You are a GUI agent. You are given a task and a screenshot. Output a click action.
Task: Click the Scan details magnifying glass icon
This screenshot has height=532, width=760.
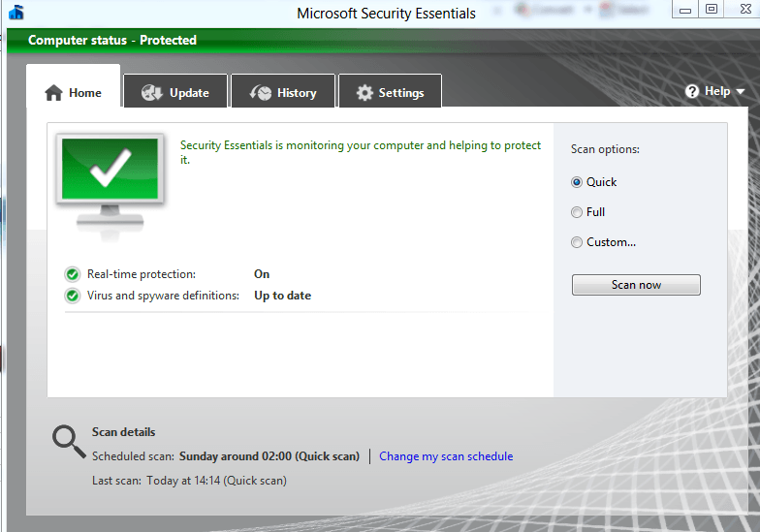[69, 441]
